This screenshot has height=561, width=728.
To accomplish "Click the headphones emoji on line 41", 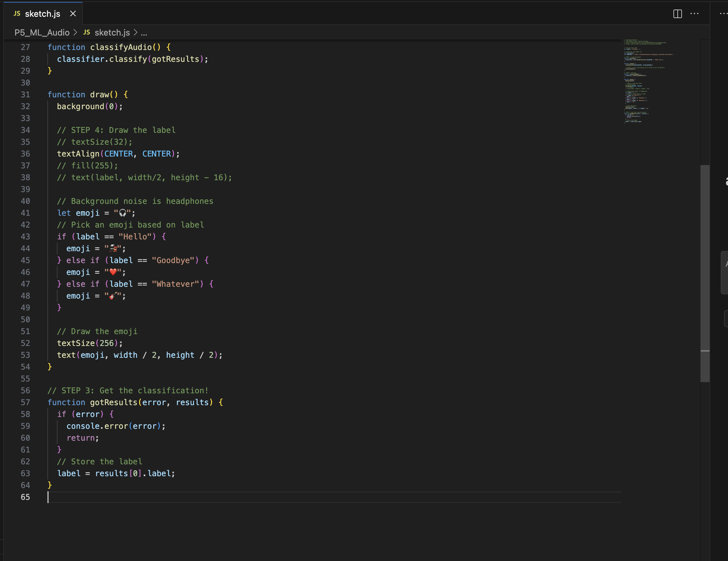I will click(122, 213).
